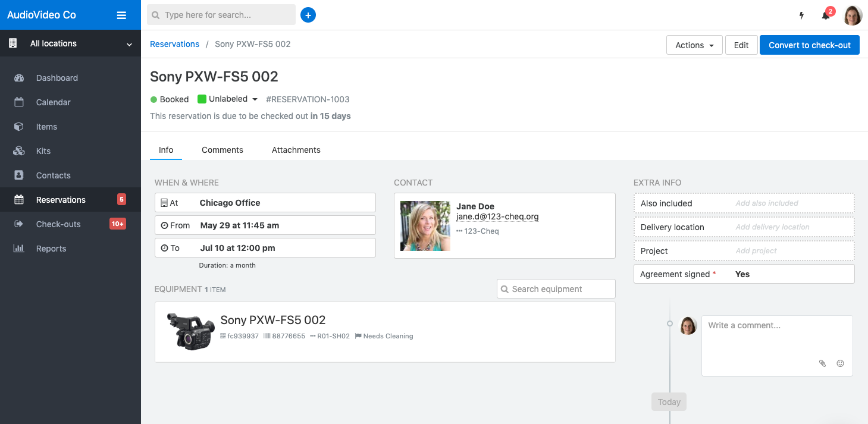Click the magnifier icon in the Search equipment field
Viewport: 868px width, 424px height.
coord(505,289)
